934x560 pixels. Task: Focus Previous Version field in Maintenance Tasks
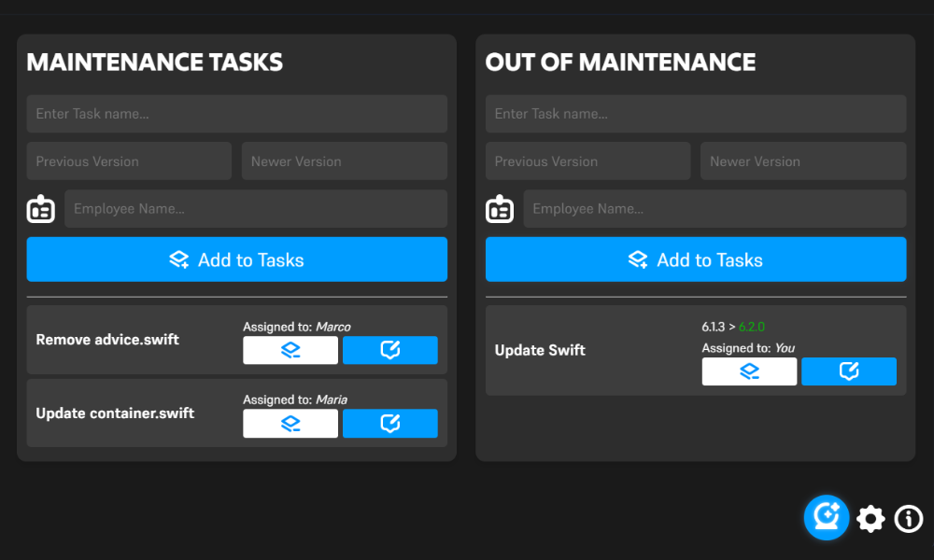click(129, 161)
